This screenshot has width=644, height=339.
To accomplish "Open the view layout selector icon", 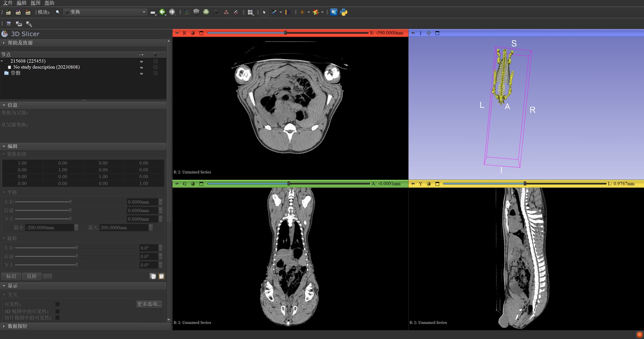I will [250, 12].
